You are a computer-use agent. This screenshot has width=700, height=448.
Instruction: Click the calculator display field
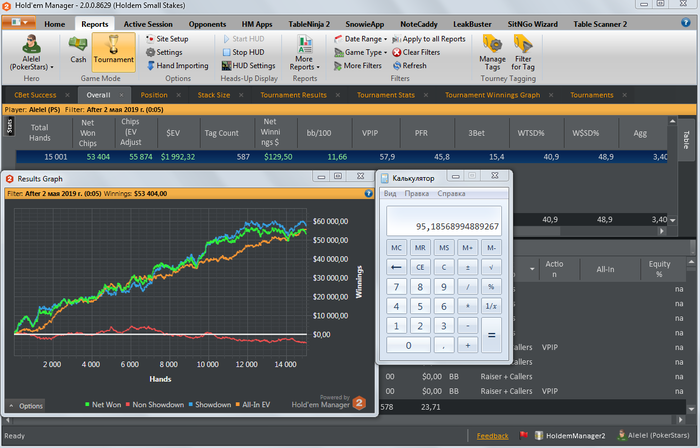(443, 220)
